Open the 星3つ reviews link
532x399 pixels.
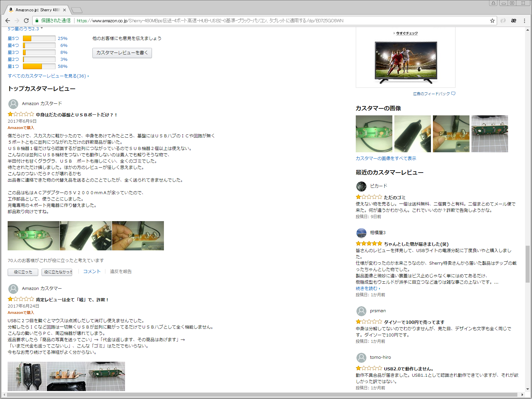coord(13,53)
